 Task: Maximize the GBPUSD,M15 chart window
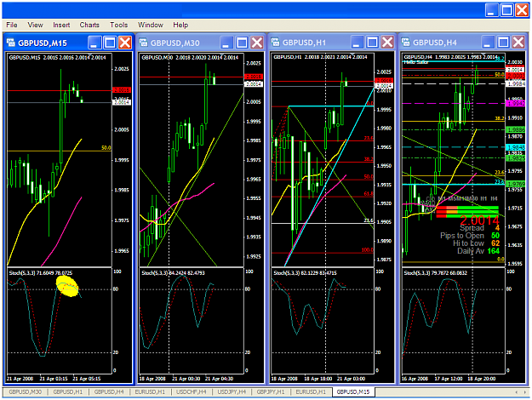point(110,43)
